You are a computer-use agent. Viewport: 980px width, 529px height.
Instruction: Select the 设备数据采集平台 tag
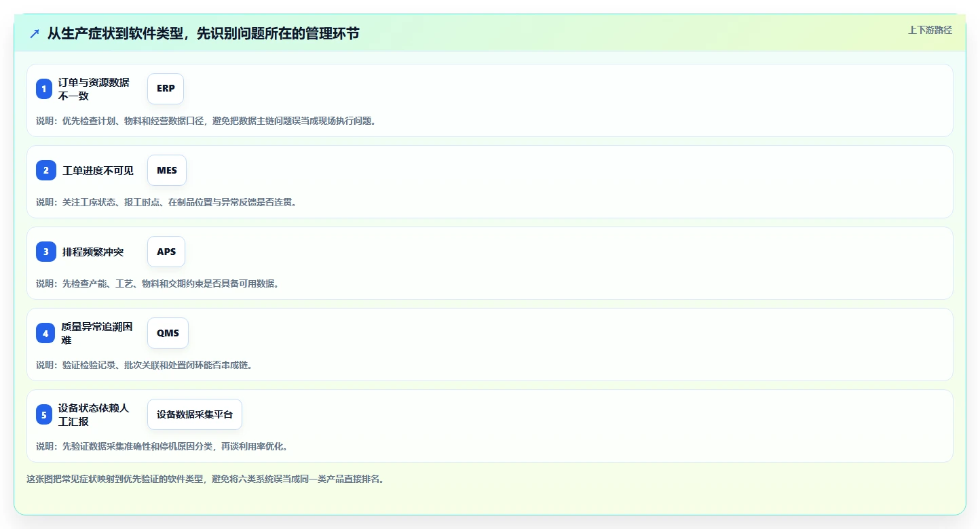(x=195, y=414)
